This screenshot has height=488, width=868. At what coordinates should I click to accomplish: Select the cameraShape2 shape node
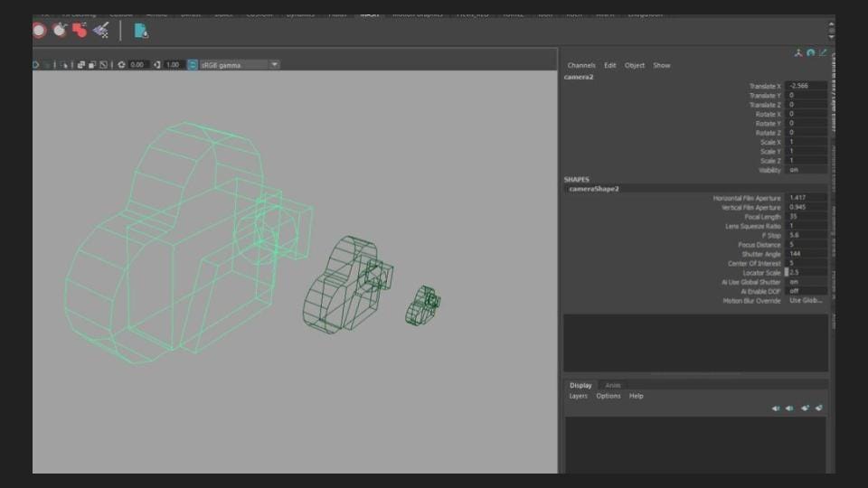594,189
